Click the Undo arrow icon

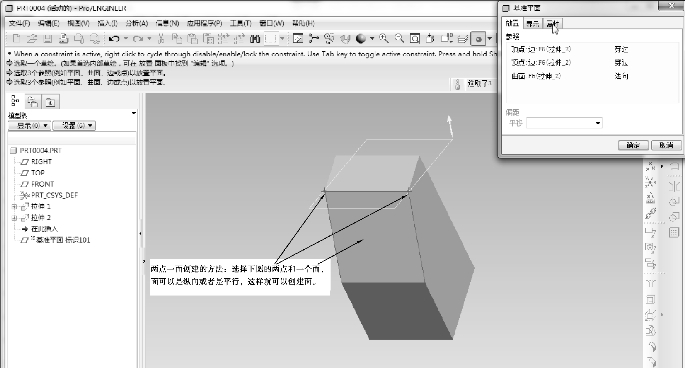pos(114,39)
